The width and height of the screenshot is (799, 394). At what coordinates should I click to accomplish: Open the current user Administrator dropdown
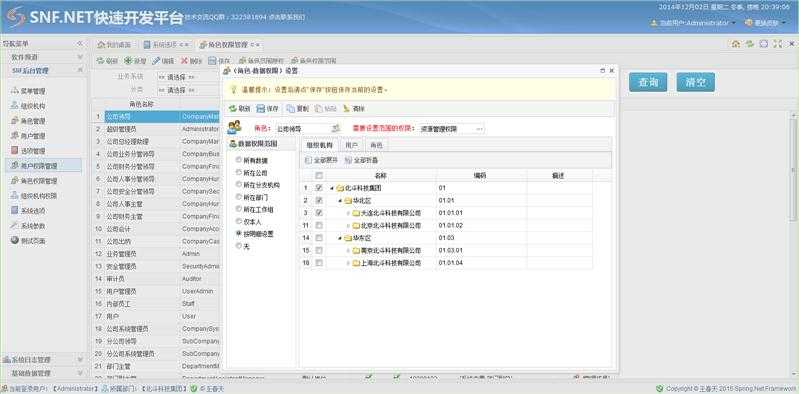pyautogui.click(x=694, y=23)
